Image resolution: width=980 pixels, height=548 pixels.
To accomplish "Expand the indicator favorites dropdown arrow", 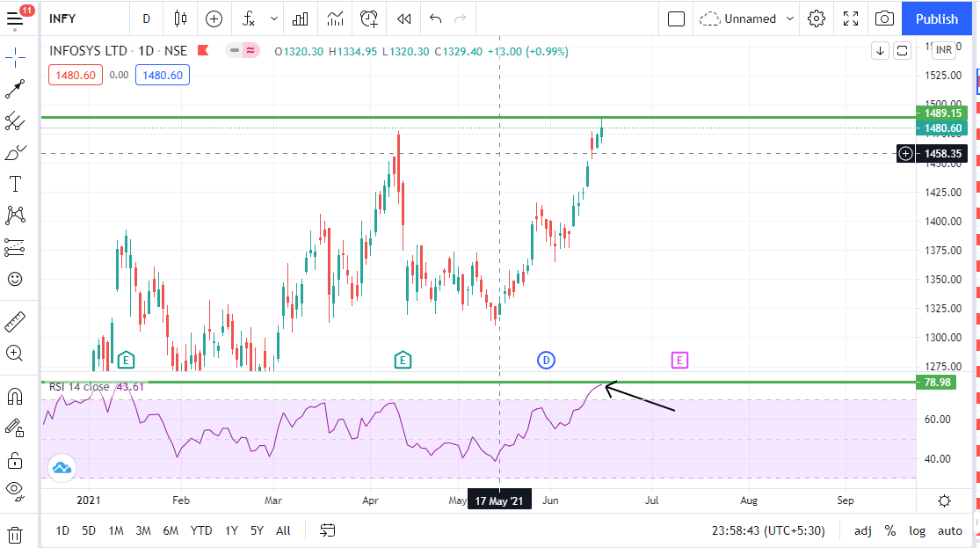I will (274, 18).
